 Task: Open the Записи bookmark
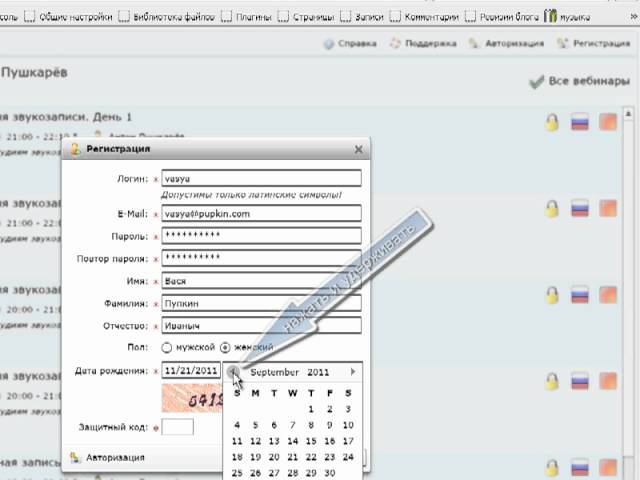coord(362,17)
